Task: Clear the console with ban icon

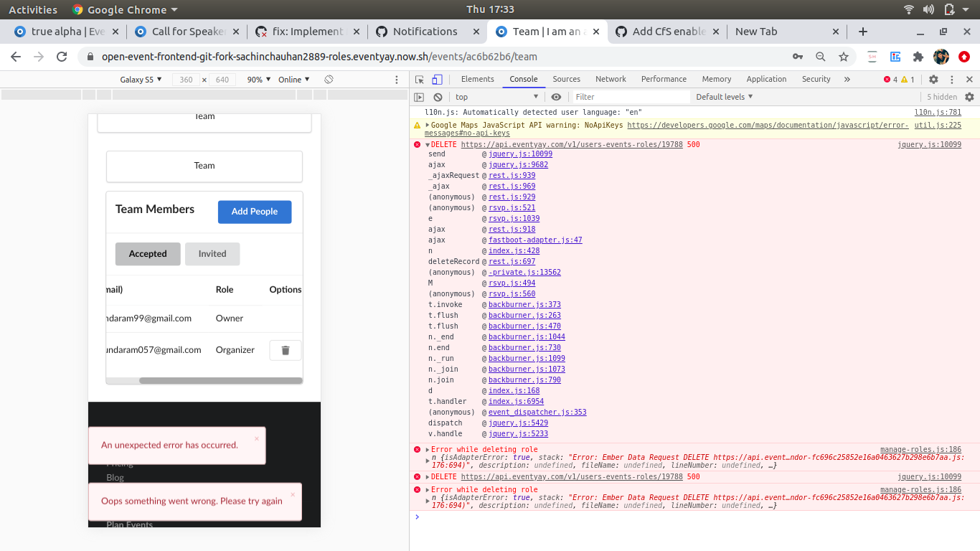Action: coord(438,97)
